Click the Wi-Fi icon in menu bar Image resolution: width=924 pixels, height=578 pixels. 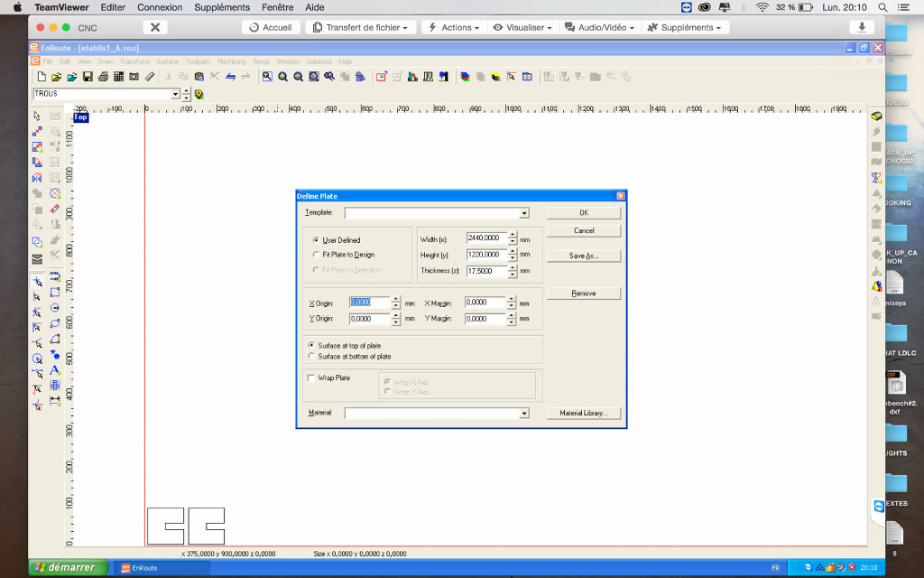(762, 7)
